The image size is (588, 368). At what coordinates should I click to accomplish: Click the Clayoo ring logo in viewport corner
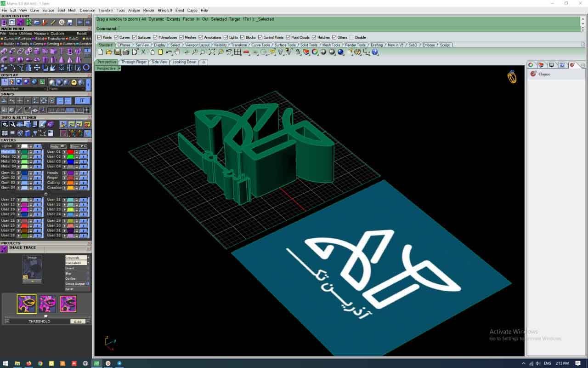[512, 77]
